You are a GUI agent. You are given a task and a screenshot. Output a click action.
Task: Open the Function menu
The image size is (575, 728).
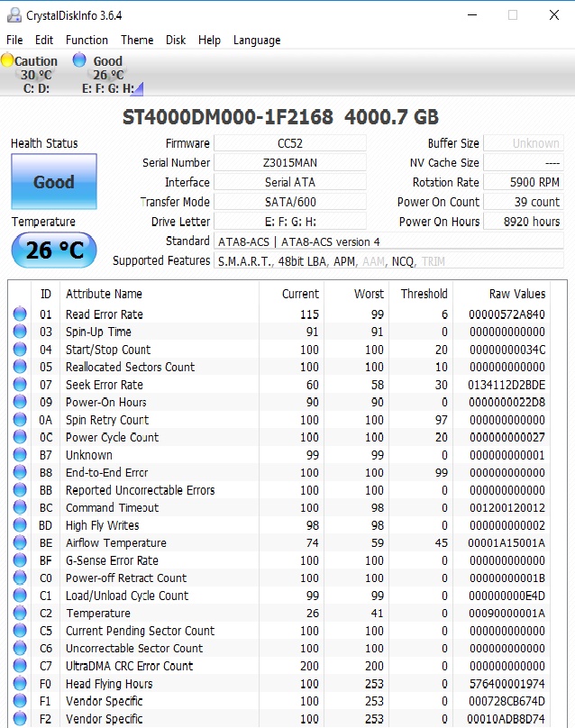coord(87,40)
